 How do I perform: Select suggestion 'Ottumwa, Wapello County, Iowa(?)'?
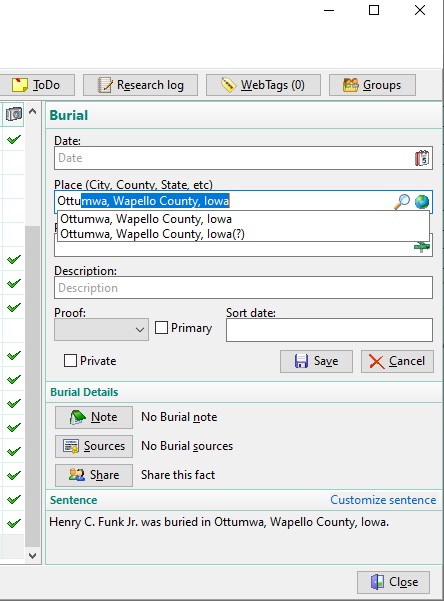152,234
